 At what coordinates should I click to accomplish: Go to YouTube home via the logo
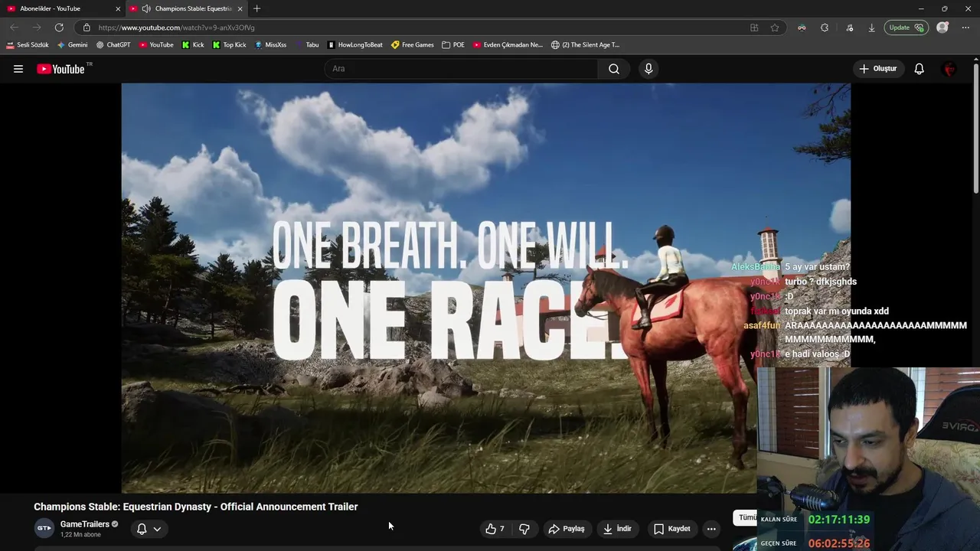pyautogui.click(x=60, y=69)
